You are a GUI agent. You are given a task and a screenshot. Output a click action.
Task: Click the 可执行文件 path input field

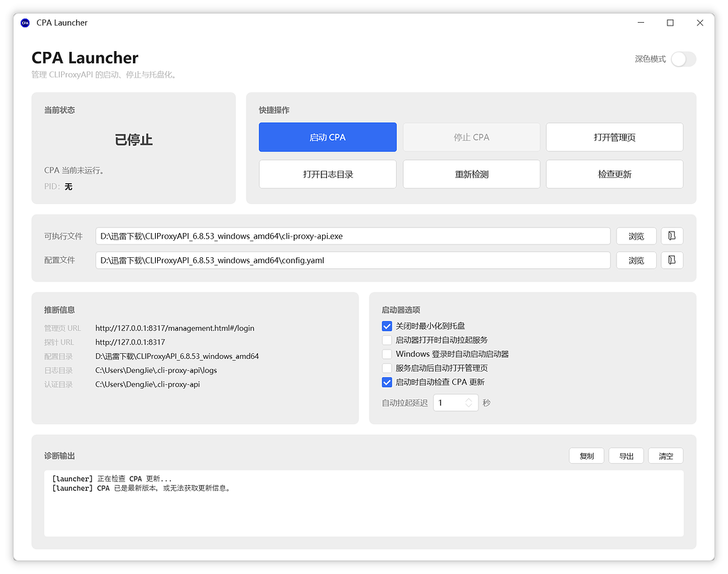[353, 236]
